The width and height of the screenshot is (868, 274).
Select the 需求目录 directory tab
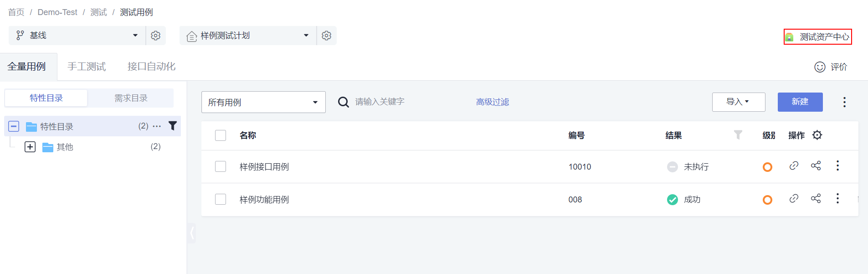coord(131,98)
